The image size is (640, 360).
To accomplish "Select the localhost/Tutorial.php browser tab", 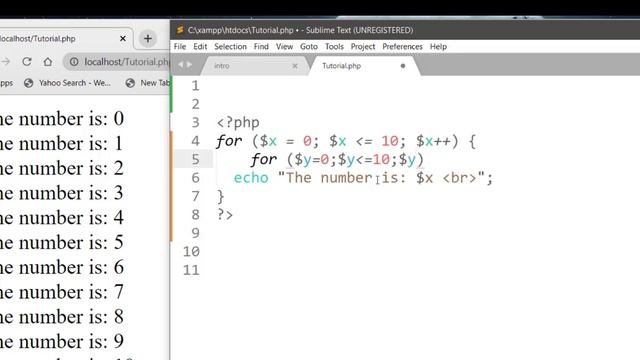I will [x=65, y=39].
